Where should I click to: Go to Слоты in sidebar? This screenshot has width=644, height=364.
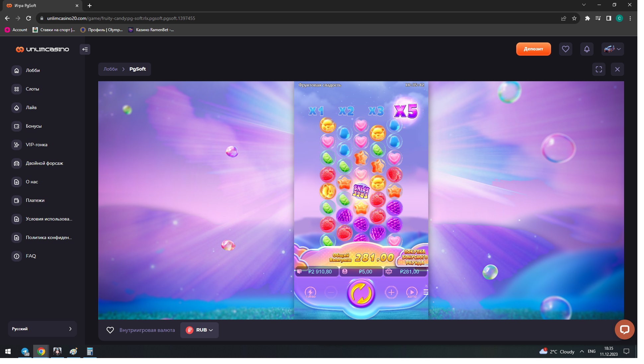[x=32, y=89]
